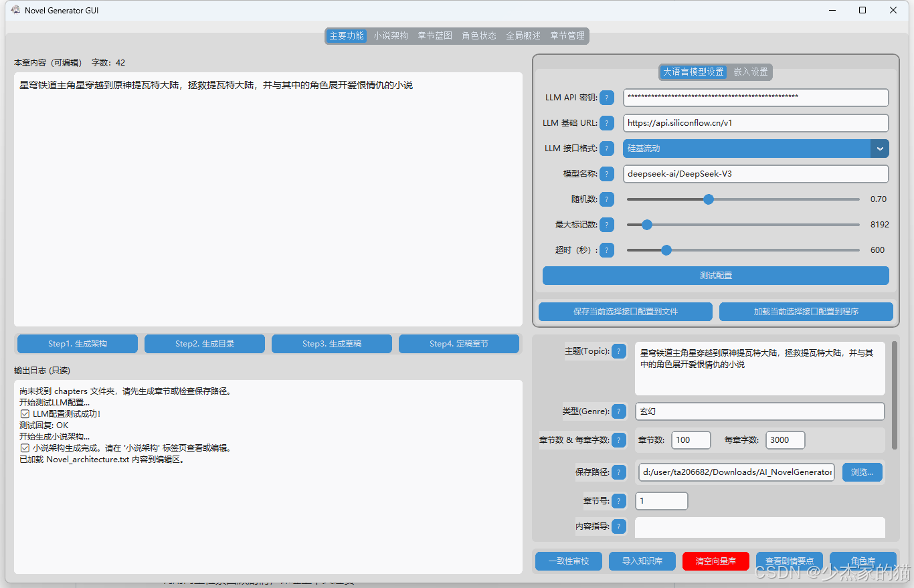This screenshot has height=588, width=914.
Task: Click the 查看剧情要点 button
Action: point(790,561)
